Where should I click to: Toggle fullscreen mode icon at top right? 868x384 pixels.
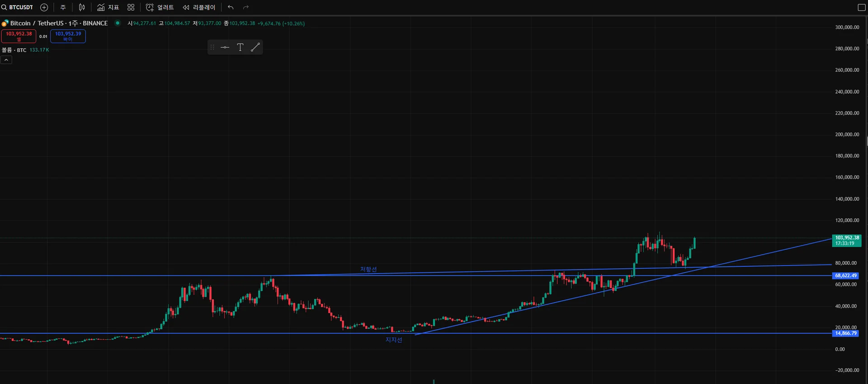(x=861, y=7)
